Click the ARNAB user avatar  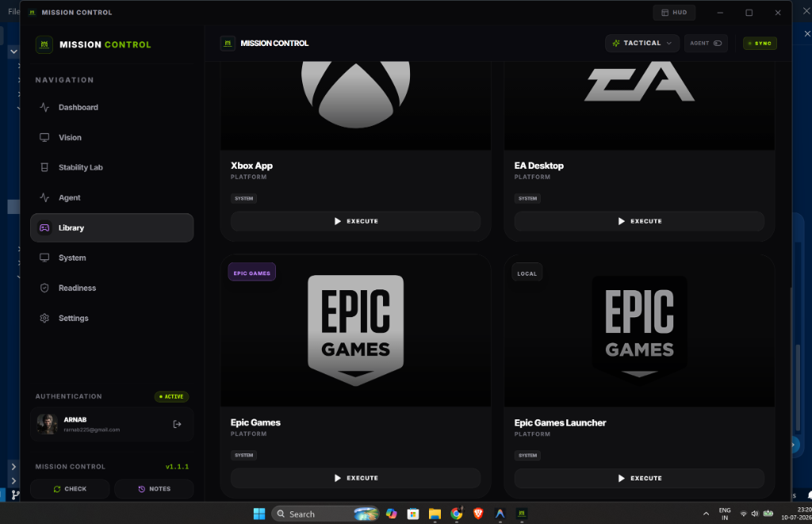pyautogui.click(x=47, y=424)
